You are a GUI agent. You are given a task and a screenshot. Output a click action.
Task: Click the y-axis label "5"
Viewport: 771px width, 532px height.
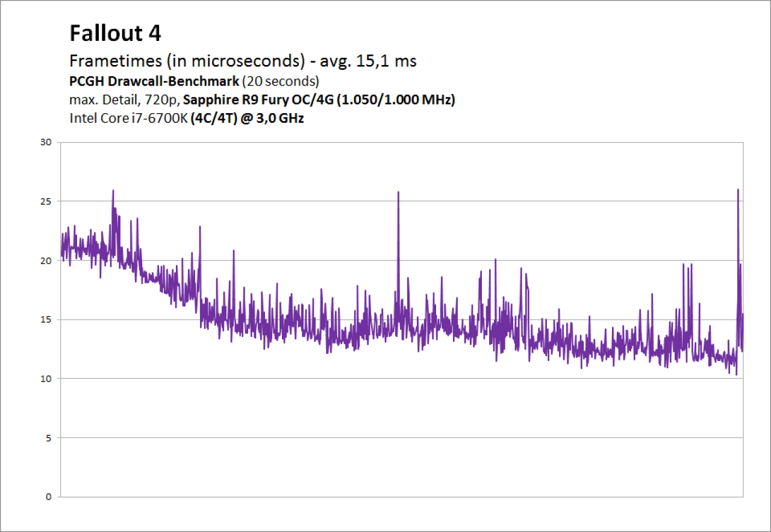50,438
